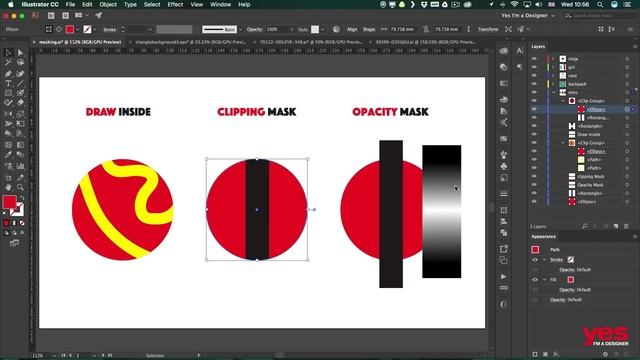Toggle visibility of Opacity Mask sublayer
Screen dimensions: 640x360
[x=534, y=185]
